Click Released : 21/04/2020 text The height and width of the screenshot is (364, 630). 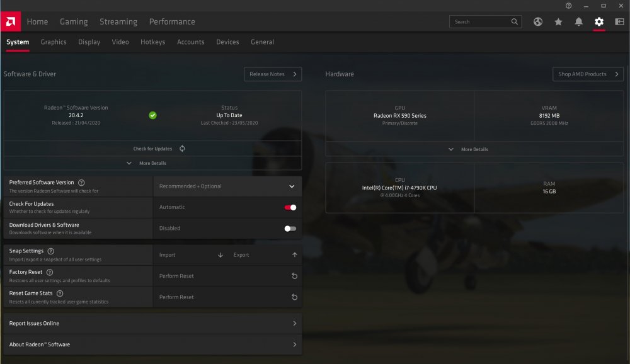click(x=76, y=123)
